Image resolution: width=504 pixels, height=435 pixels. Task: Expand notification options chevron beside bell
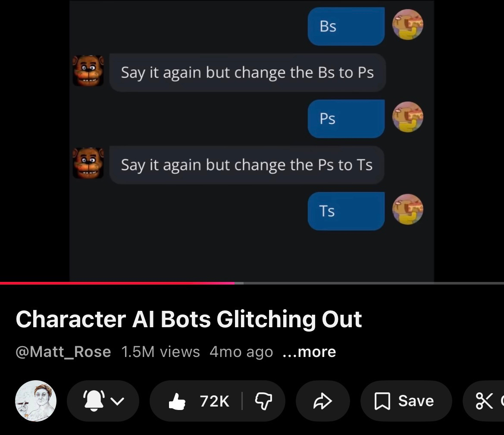117,401
